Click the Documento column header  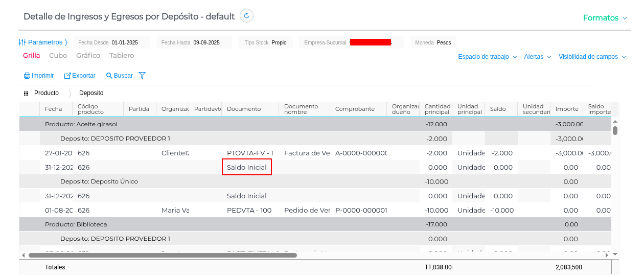click(250, 109)
